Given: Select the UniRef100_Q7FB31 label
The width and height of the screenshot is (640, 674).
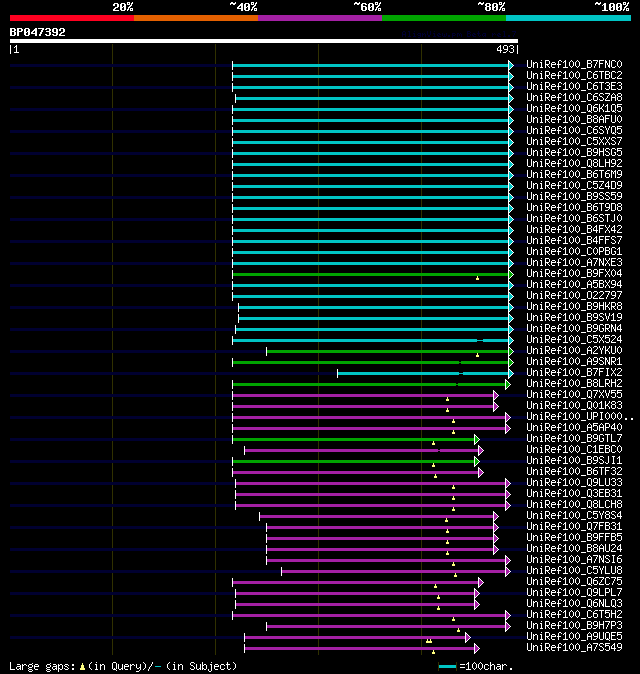Looking at the screenshot, I should 574,527.
